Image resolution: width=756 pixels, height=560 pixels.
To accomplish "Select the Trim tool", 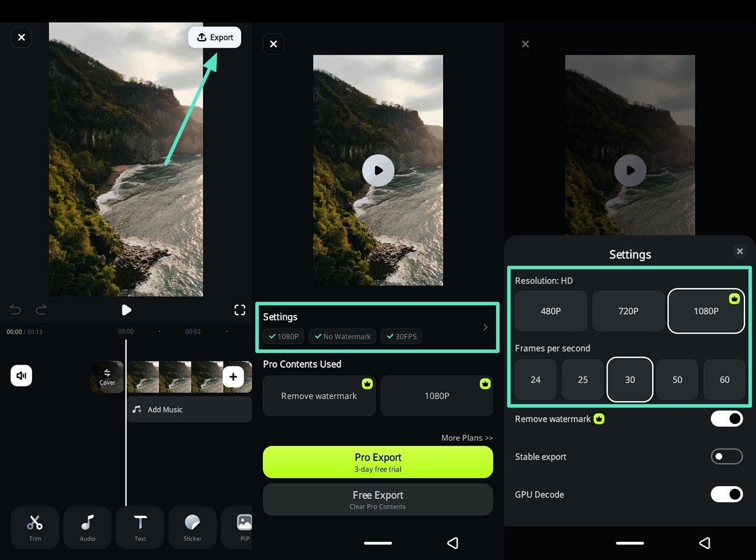I will click(35, 527).
